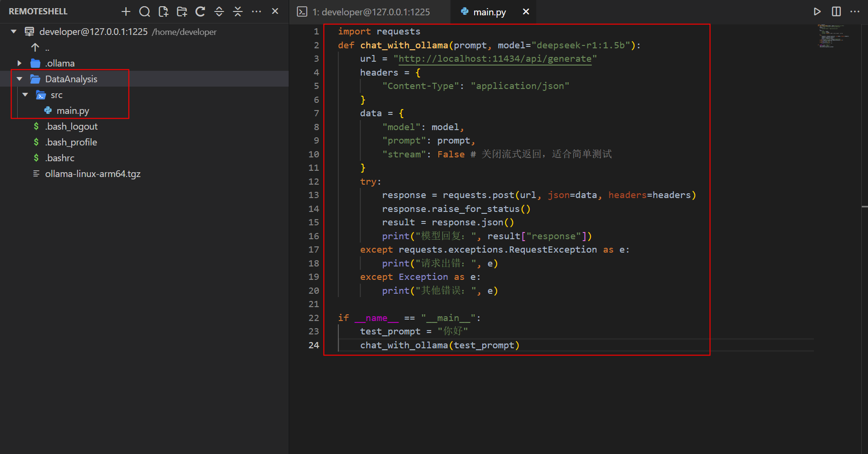This screenshot has height=454, width=868.
Task: Create a new folder on remote host
Action: pos(182,11)
